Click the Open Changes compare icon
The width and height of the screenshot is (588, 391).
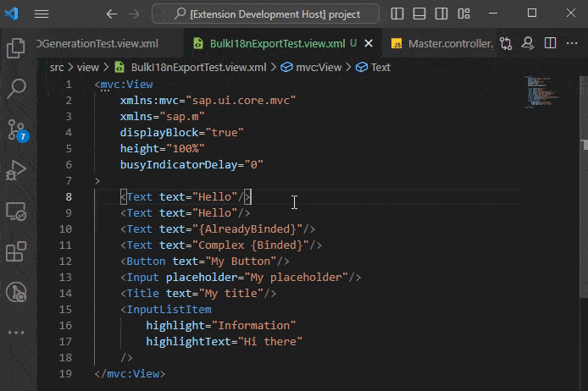pyautogui.click(x=506, y=43)
